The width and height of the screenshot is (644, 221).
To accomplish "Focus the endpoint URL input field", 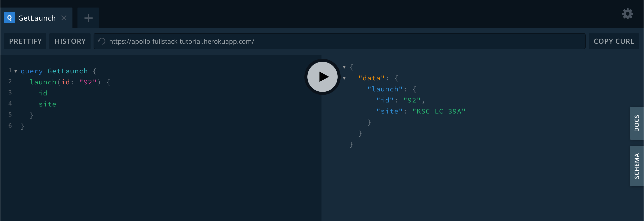I will coord(340,41).
